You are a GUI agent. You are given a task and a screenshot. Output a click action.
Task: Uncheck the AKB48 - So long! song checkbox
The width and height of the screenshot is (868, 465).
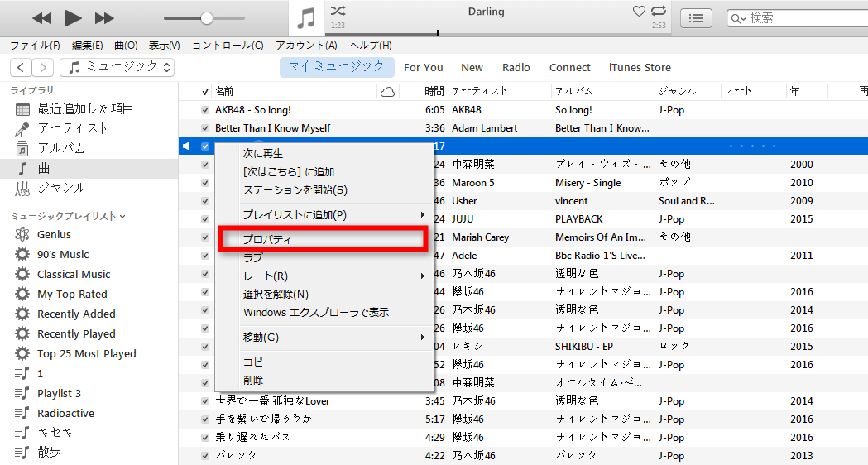pyautogui.click(x=205, y=110)
